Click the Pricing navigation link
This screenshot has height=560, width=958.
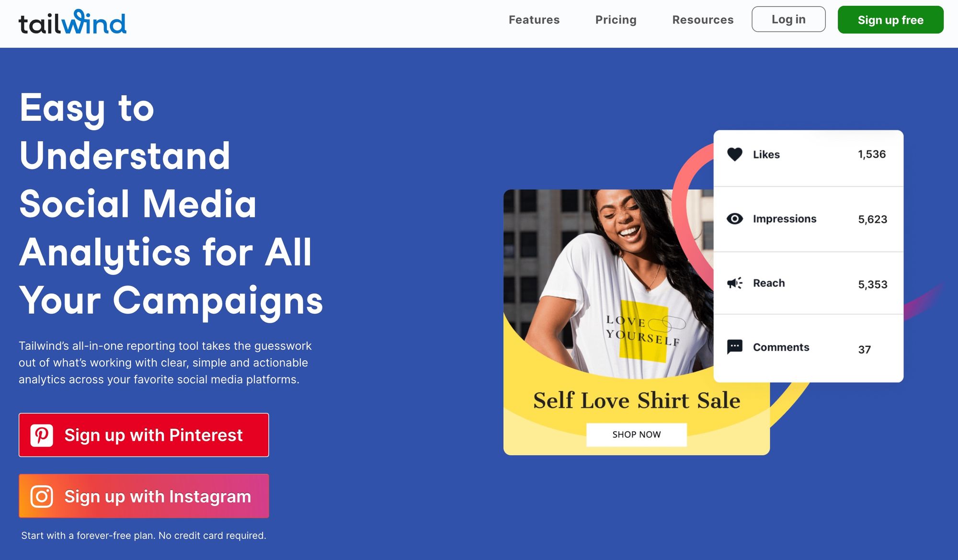click(x=616, y=19)
